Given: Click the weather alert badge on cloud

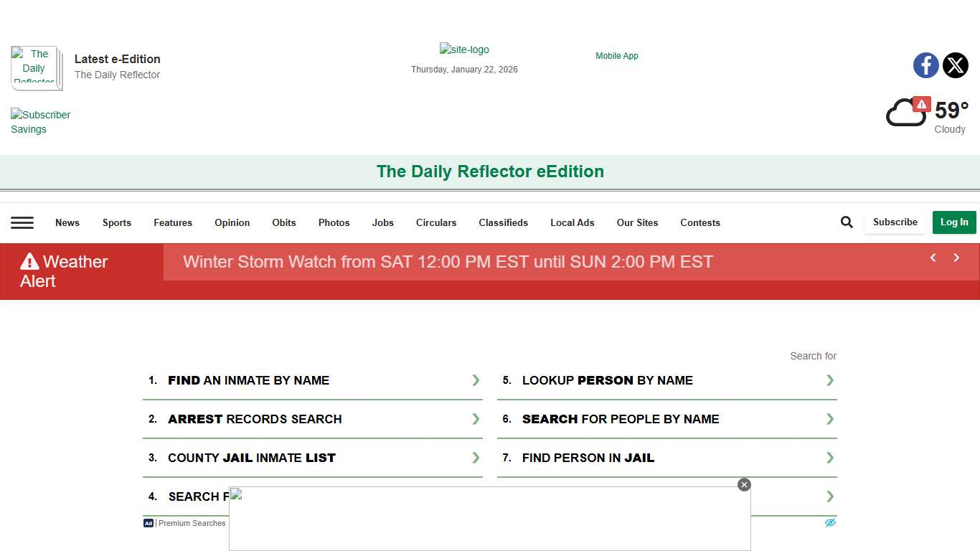Looking at the screenshot, I should tap(922, 104).
